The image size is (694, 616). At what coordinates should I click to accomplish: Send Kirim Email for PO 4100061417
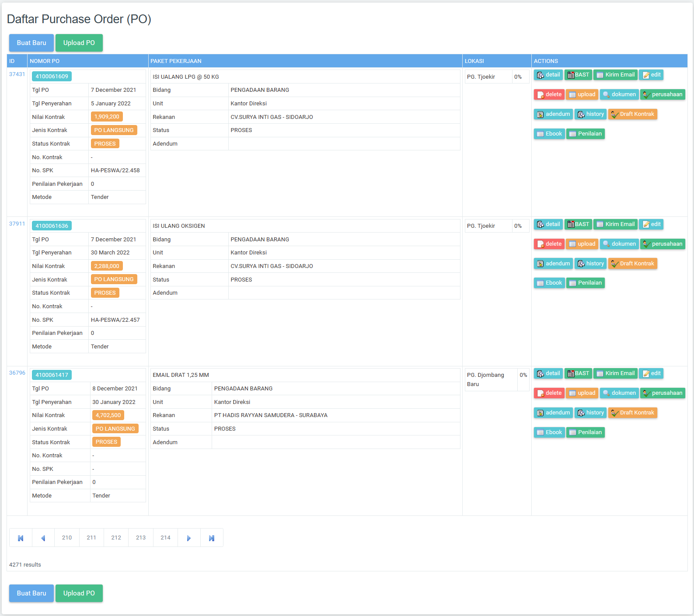[x=615, y=373]
